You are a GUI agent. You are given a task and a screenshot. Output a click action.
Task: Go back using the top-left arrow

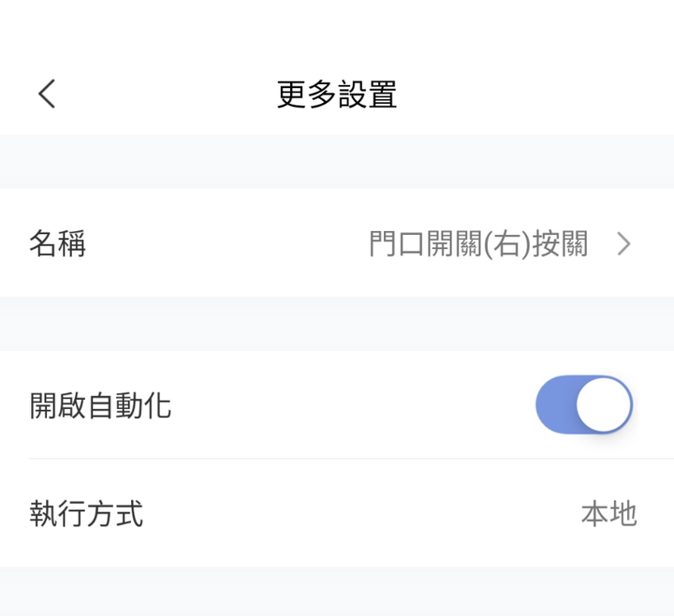point(47,94)
